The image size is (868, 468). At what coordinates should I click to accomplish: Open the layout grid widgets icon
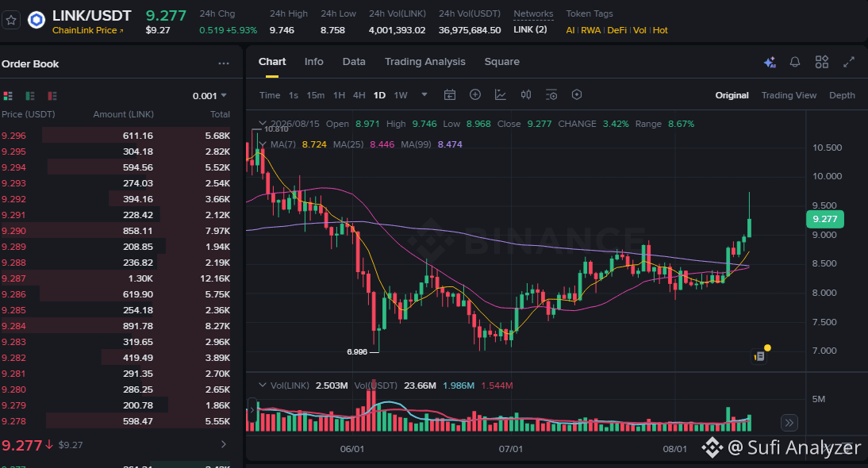(x=821, y=62)
